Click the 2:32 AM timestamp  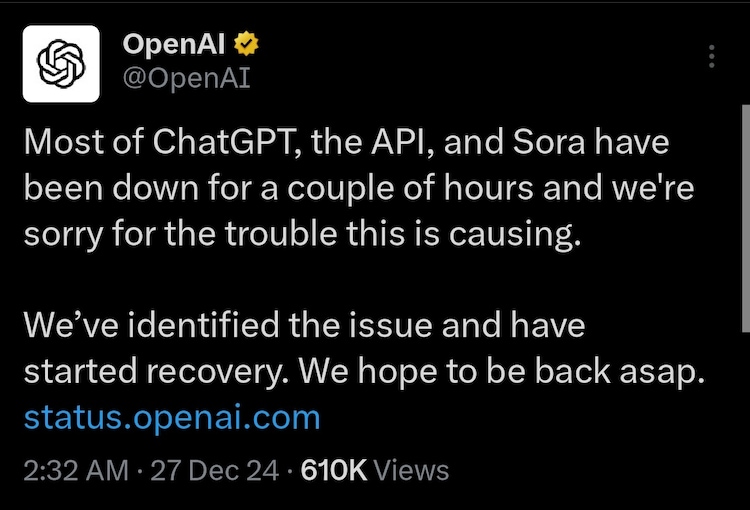tap(77, 470)
